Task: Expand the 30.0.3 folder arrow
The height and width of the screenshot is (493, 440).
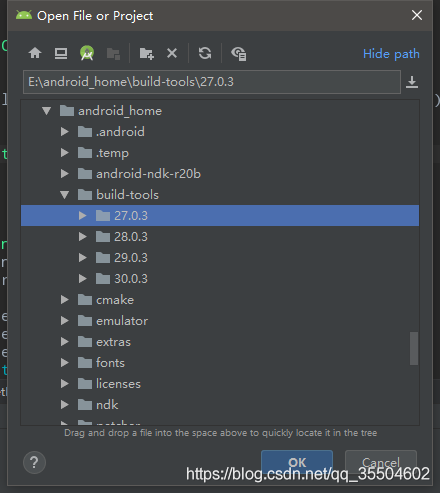Action: [x=83, y=279]
